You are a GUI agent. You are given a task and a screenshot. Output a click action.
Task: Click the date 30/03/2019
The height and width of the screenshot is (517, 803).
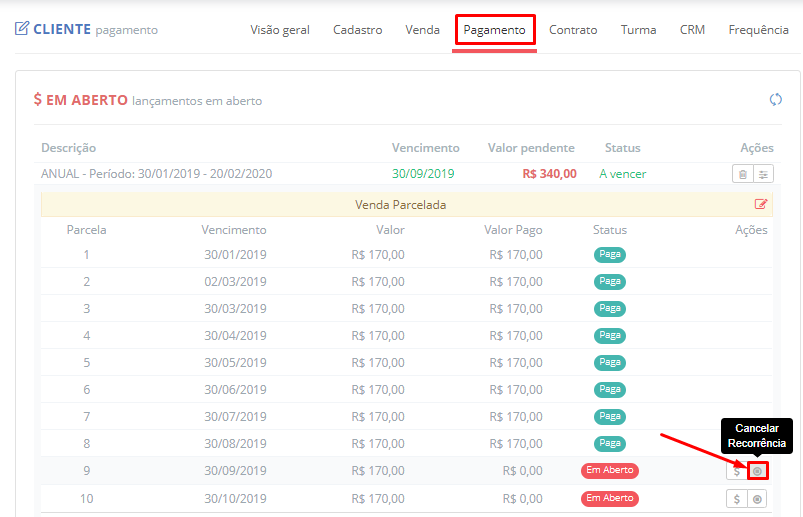tap(235, 309)
